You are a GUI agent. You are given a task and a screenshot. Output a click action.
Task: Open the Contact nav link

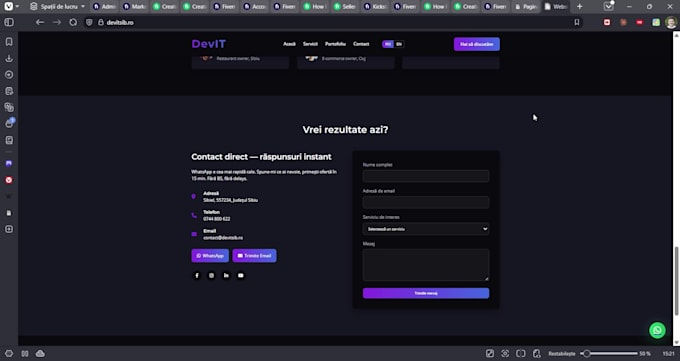click(361, 44)
